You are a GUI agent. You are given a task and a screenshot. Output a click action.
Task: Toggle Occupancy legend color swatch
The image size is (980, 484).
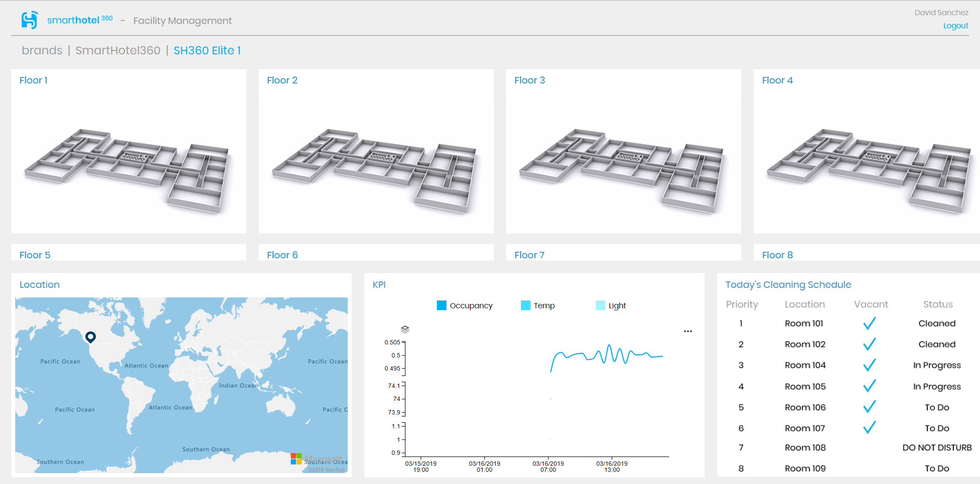click(x=442, y=305)
